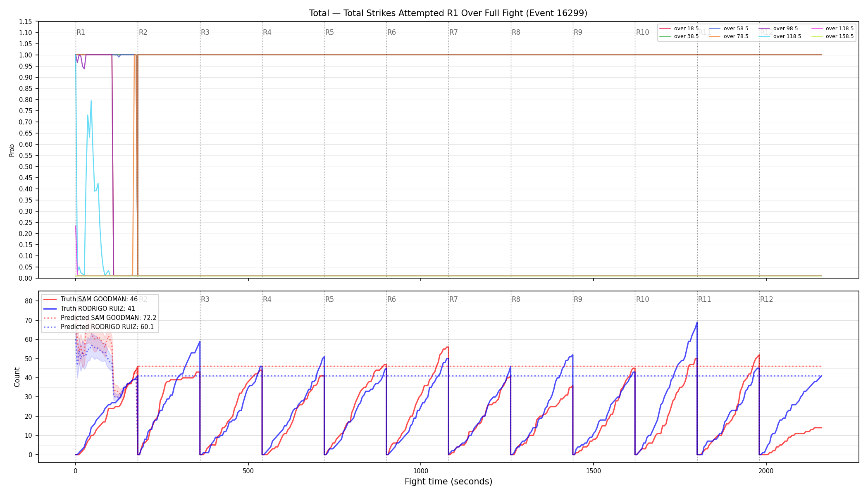This screenshot has width=868, height=496.
Task: Select the 'over 58.5' legend entry
Action: (729, 29)
